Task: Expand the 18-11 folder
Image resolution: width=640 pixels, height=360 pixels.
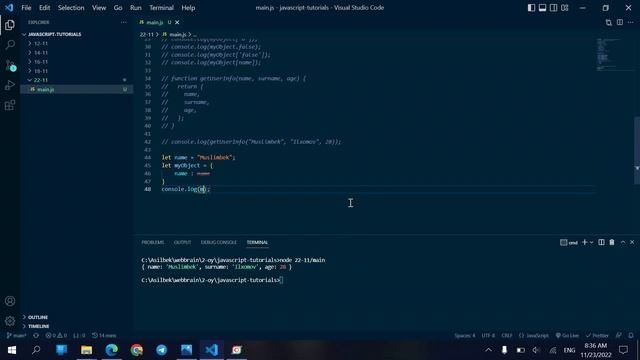Action: pyautogui.click(x=77, y=71)
